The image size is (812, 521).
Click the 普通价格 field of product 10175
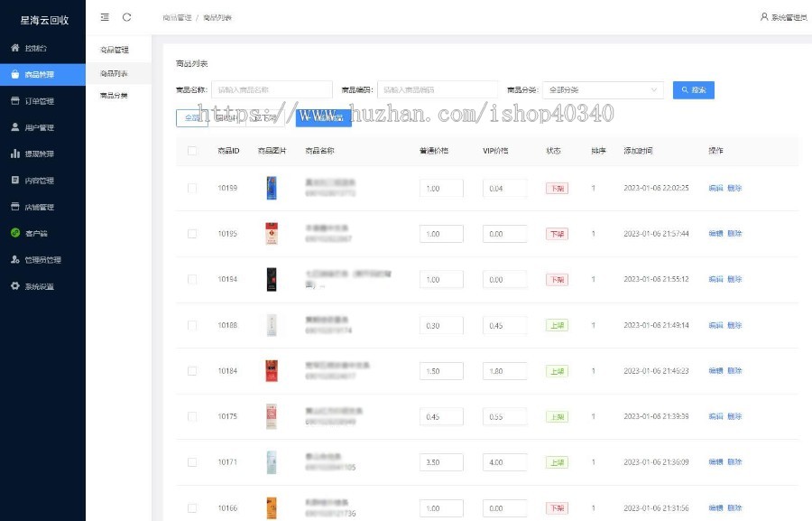[441, 417]
